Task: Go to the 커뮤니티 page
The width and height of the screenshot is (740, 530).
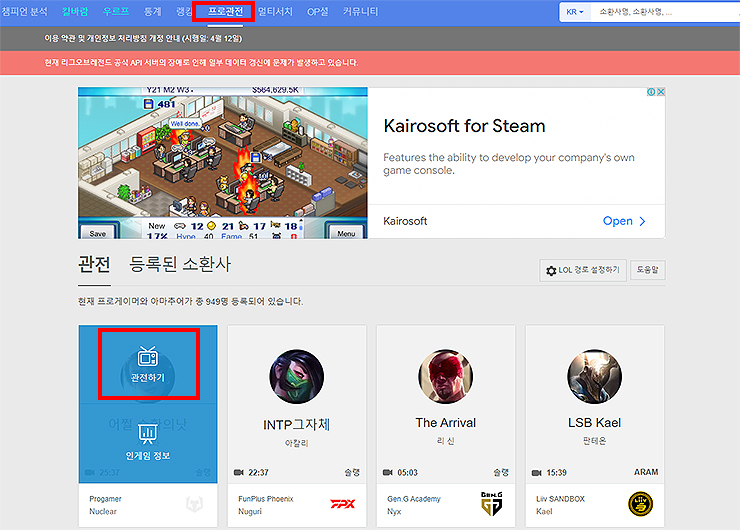Action: coord(360,11)
